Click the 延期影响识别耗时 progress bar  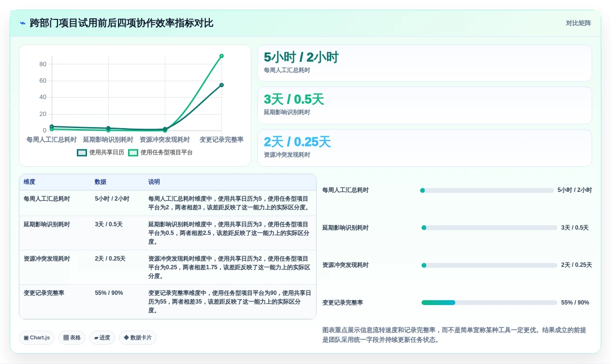click(489, 228)
